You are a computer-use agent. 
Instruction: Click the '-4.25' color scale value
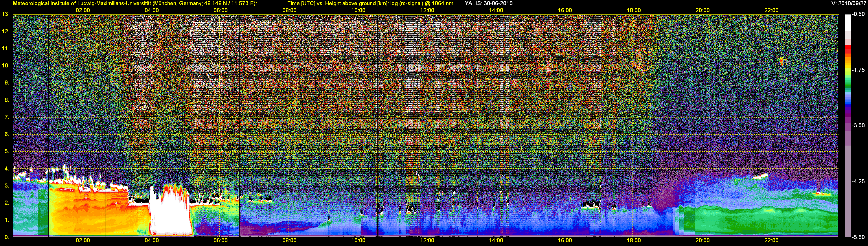tap(858, 181)
